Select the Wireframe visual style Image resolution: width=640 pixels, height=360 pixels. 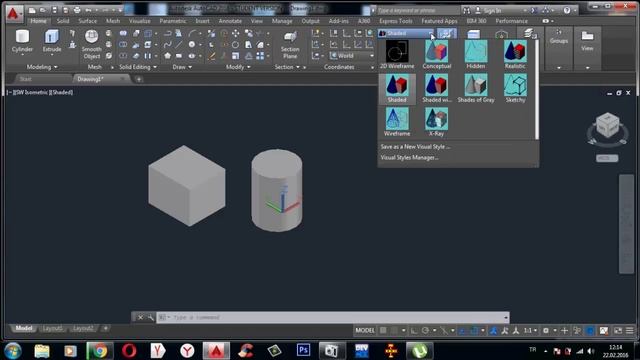click(397, 122)
